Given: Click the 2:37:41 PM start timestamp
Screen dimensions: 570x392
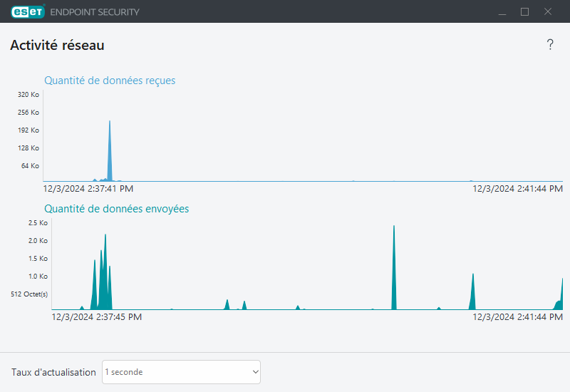Looking at the screenshot, I should 88,189.
